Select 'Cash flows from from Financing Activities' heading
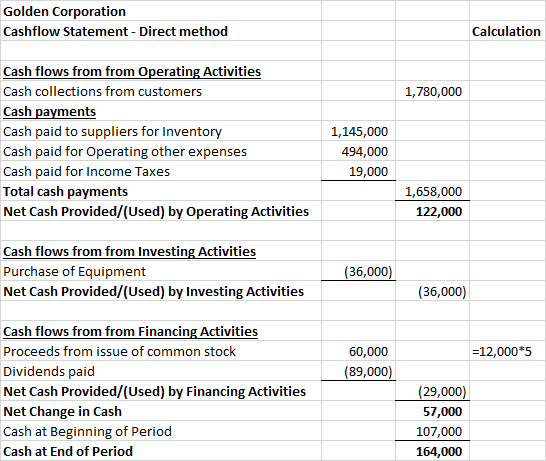Screen dimensions: 546x461 coord(131,332)
